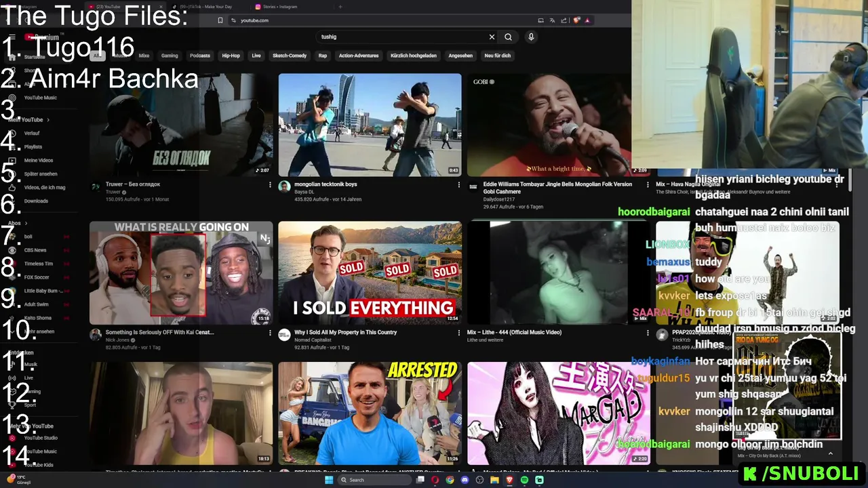The image size is (868, 488).
Task: Open options for Something Is Seriously OFF video
Action: click(270, 333)
